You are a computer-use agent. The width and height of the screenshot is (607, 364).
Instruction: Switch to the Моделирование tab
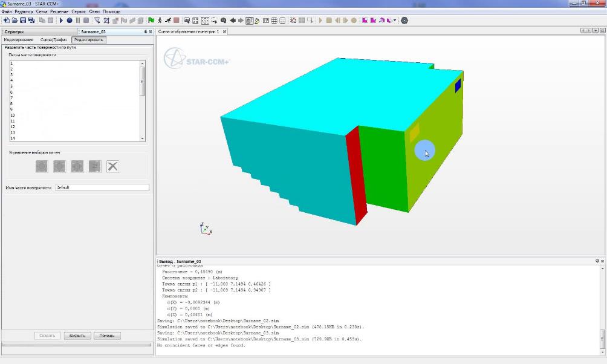(19, 40)
